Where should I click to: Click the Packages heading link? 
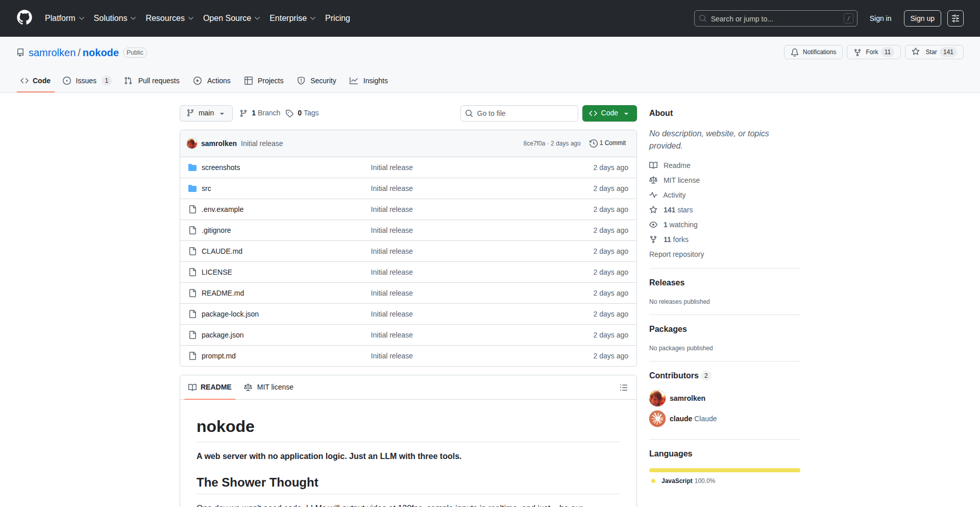pyautogui.click(x=668, y=329)
